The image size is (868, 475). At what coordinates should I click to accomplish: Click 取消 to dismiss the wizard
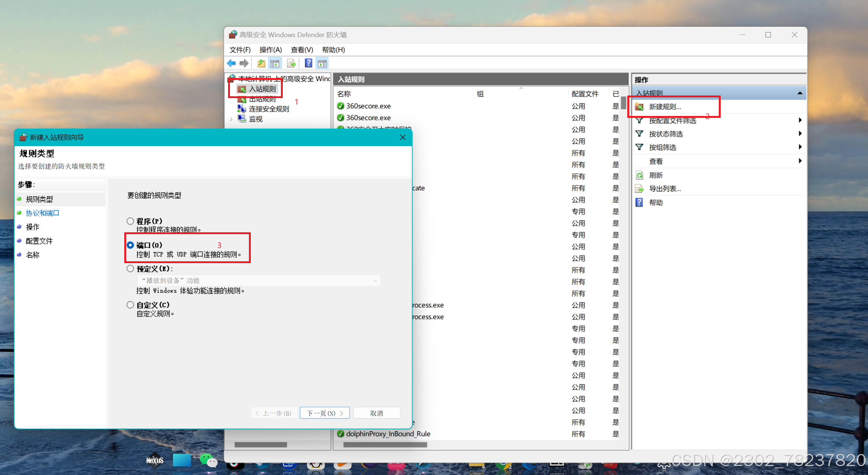click(x=377, y=413)
